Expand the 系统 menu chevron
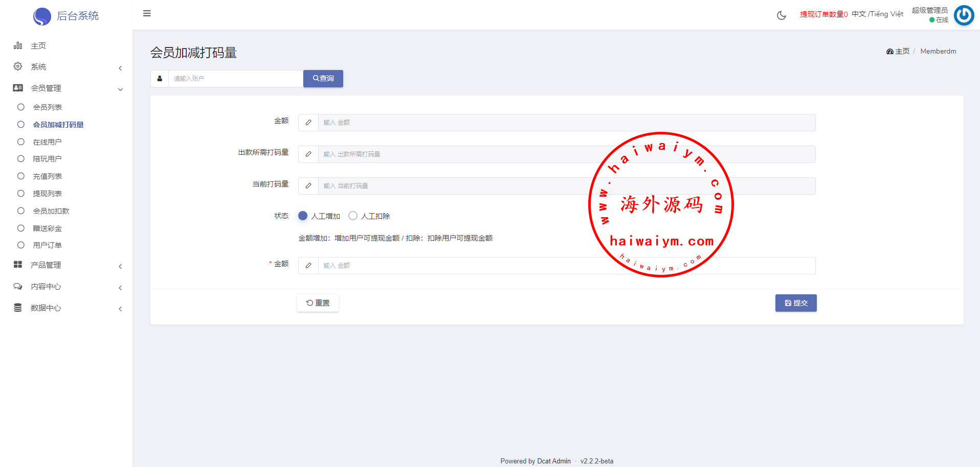Viewport: 980px width, 467px height. click(x=120, y=68)
